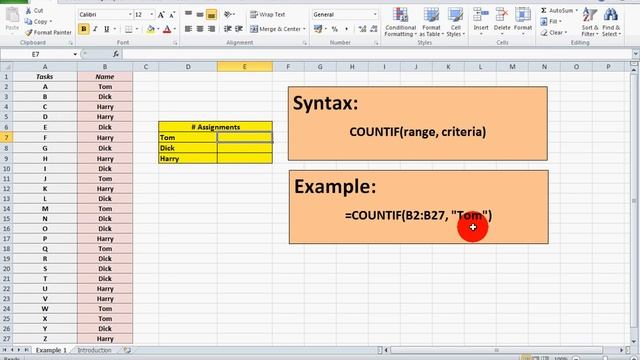This screenshot has height=360, width=640.
Task: Insert a new worksheet tab
Action: tap(127, 350)
